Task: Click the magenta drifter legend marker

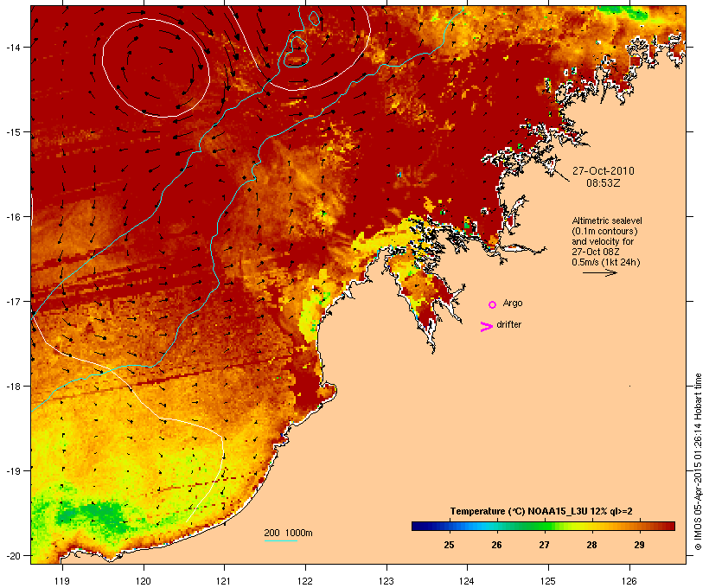Action: 487,327
